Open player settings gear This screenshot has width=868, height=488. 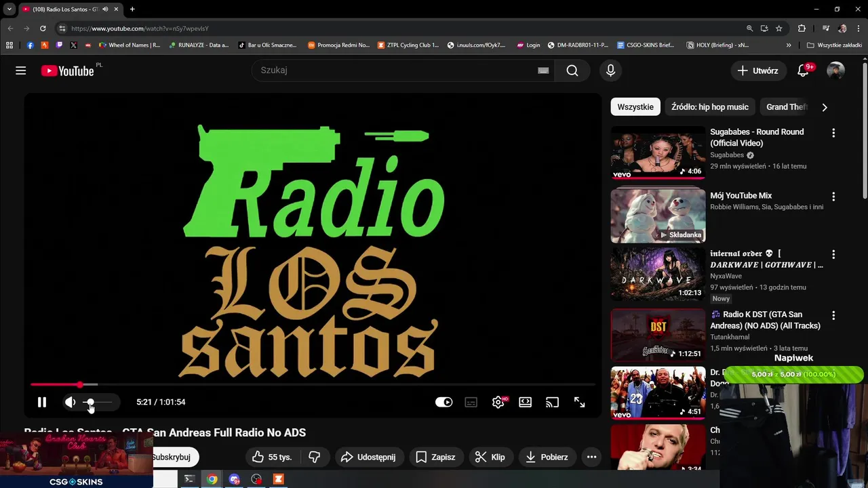pos(498,402)
